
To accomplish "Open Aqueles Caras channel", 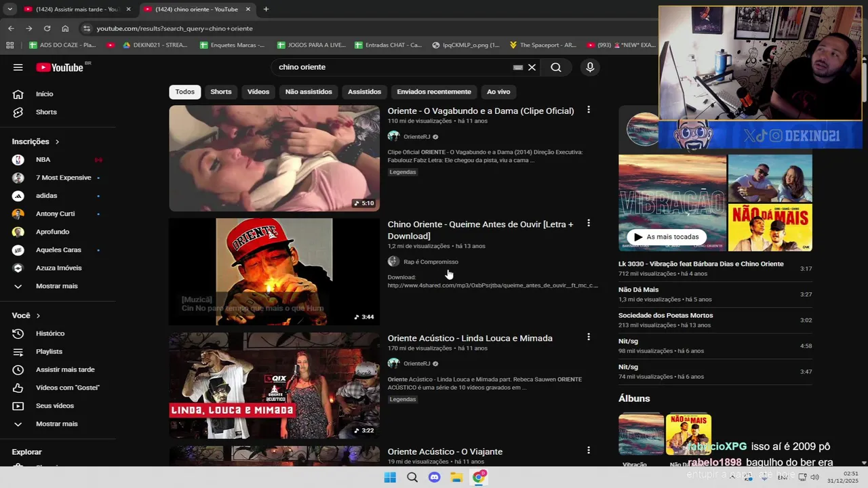I will coord(58,250).
